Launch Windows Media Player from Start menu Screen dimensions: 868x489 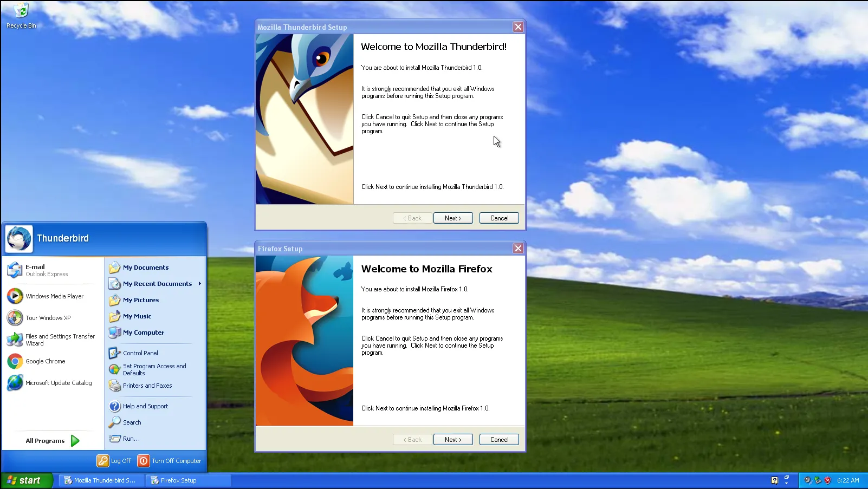(x=54, y=296)
